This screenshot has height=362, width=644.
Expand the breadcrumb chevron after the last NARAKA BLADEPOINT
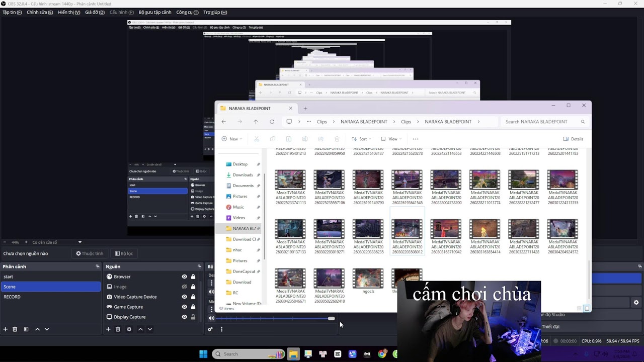(478, 122)
